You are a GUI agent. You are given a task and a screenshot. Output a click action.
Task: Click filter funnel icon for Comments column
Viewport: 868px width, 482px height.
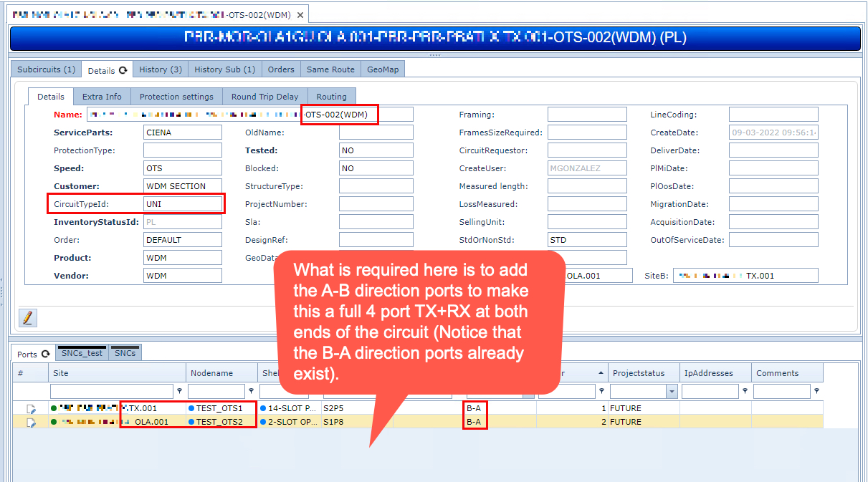click(817, 392)
